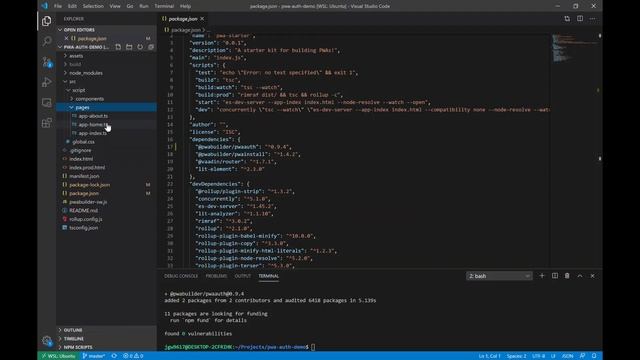Close package.json in Open Editors list
This screenshot has width=640, height=360.
[x=66, y=38]
